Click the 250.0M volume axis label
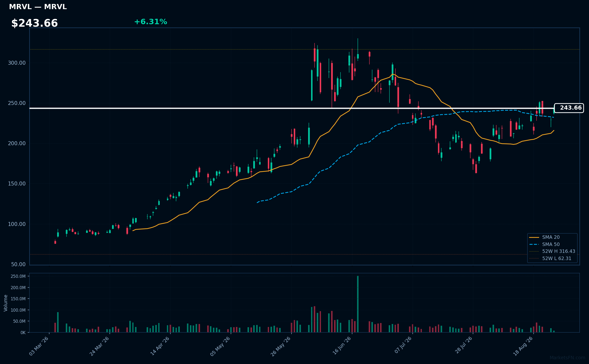 pyautogui.click(x=18, y=276)
